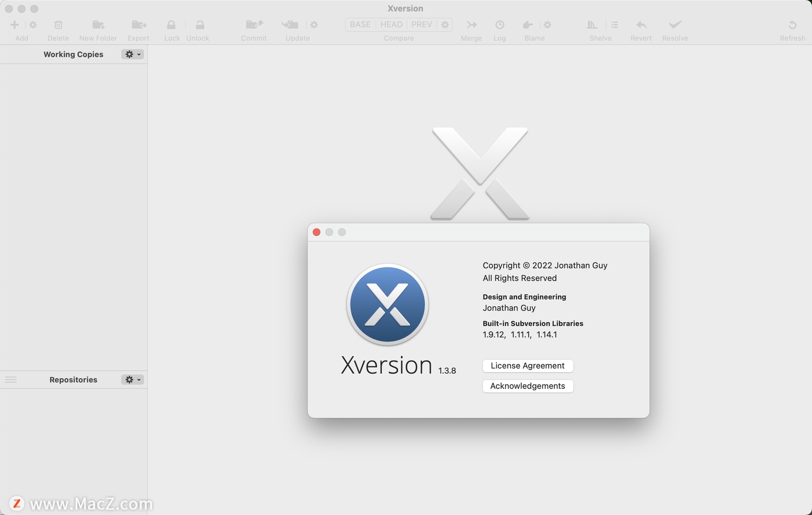Viewport: 812px width, 515px height.
Task: Click the Copyright 2022 Jonathan Guy text
Action: pos(545,266)
